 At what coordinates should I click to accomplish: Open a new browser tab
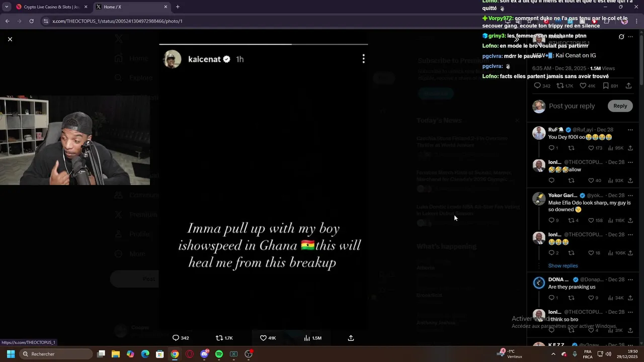tap(178, 7)
